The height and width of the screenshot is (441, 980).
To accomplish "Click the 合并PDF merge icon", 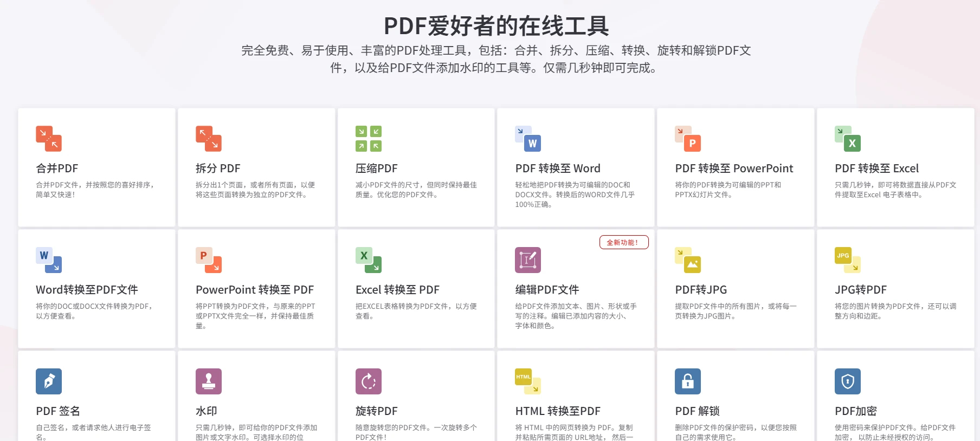I will (x=49, y=139).
